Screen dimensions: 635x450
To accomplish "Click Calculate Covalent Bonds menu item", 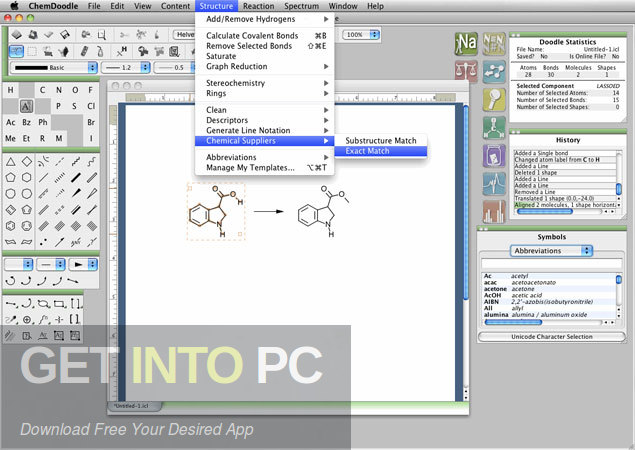I will (x=264, y=36).
